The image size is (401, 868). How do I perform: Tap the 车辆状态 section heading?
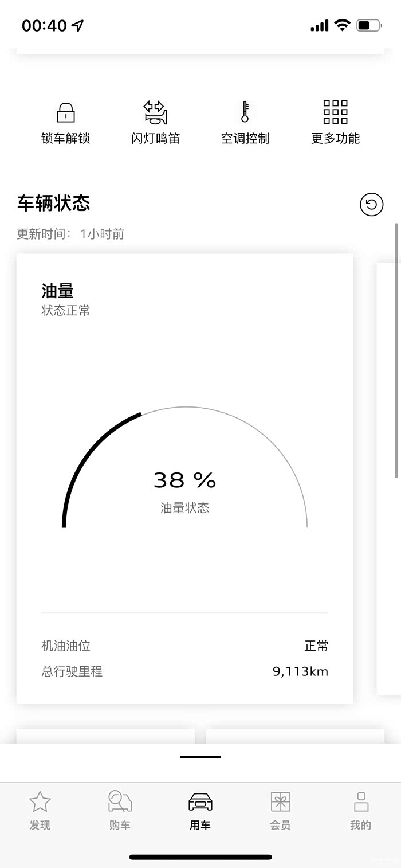click(54, 204)
